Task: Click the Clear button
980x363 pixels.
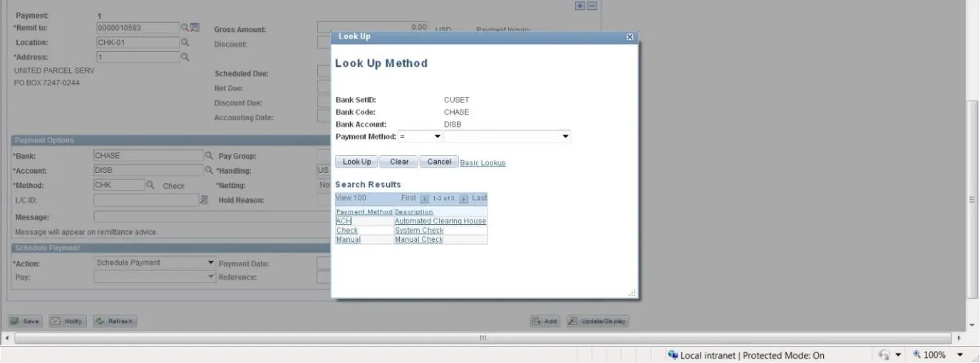Action: coord(399,162)
